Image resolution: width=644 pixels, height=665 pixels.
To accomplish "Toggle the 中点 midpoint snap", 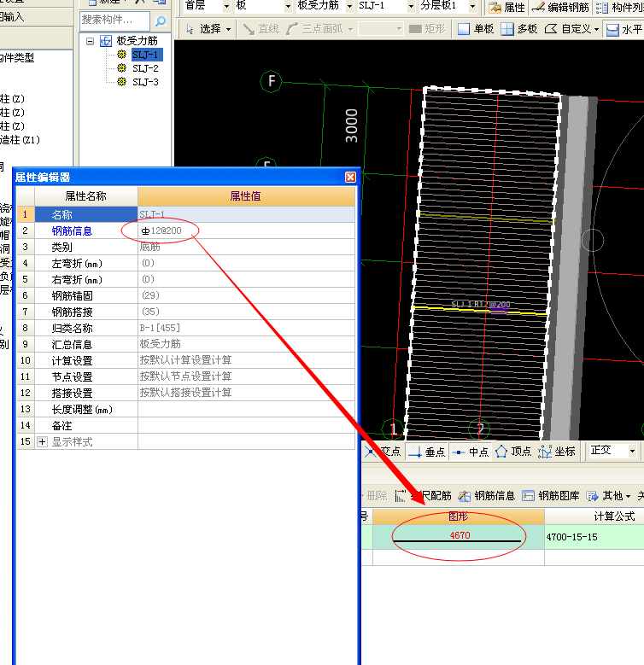I will [x=470, y=452].
